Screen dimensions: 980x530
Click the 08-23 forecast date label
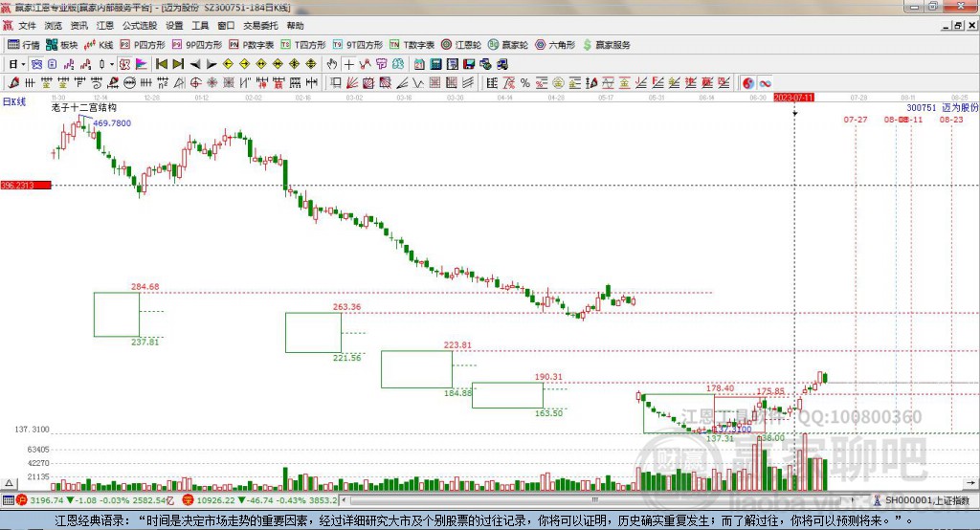click(951, 120)
